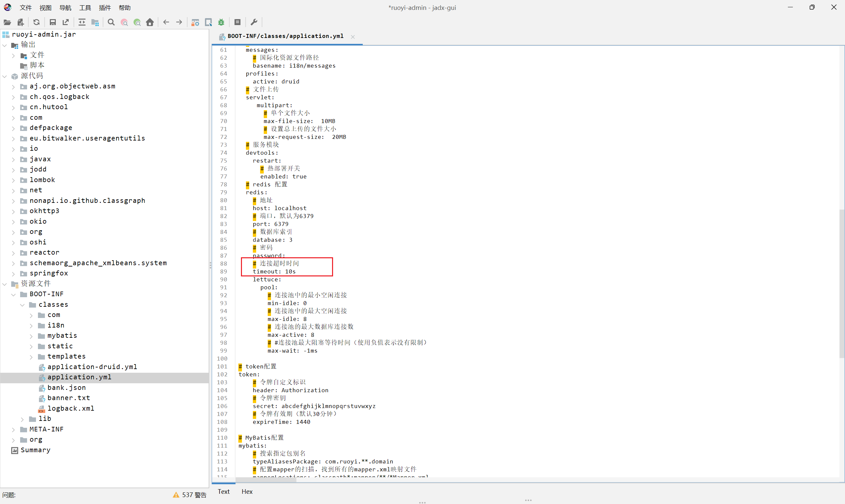Reload files with the refresh icon
The image size is (845, 504).
[x=36, y=22]
